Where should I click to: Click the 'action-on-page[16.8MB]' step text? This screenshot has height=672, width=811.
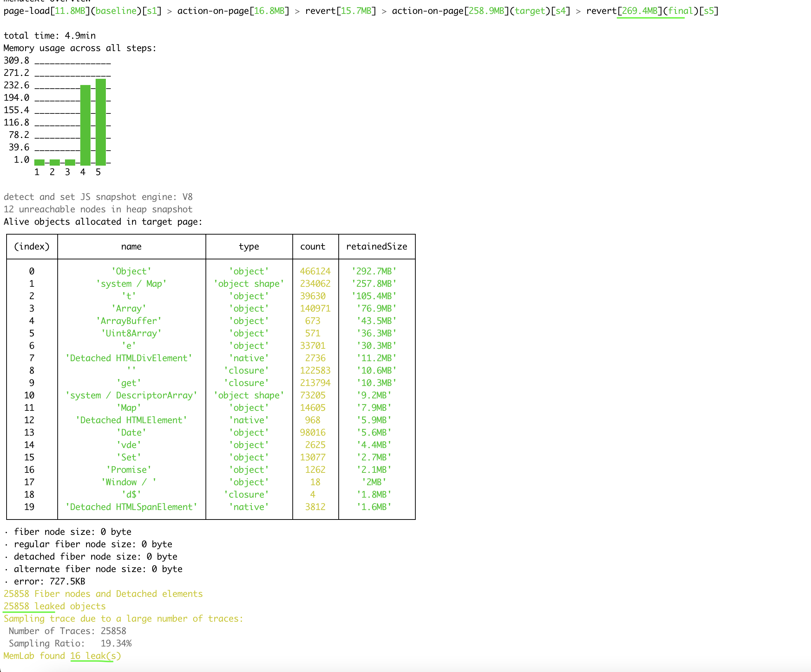[233, 11]
